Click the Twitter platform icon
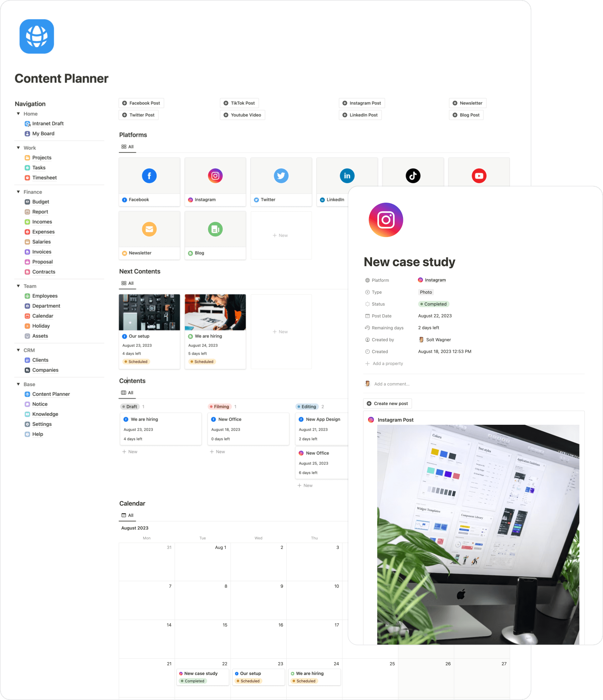Image resolution: width=603 pixels, height=700 pixels. (x=280, y=175)
